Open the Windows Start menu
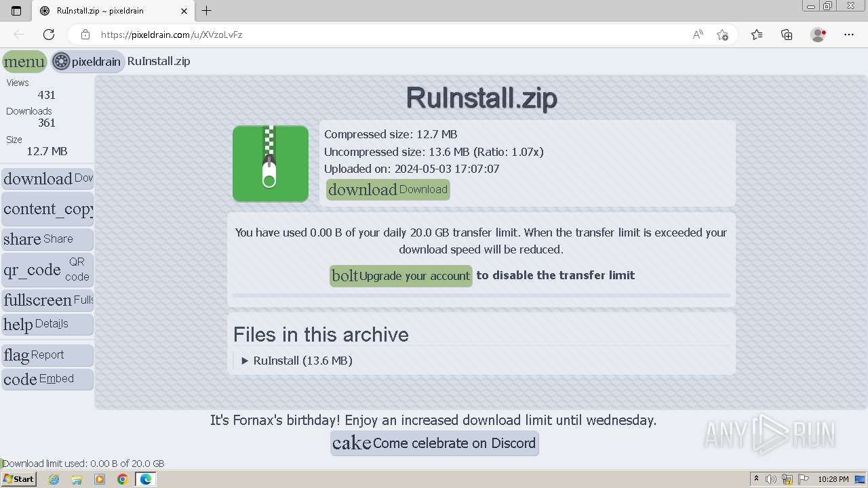The image size is (868, 488). click(x=19, y=479)
